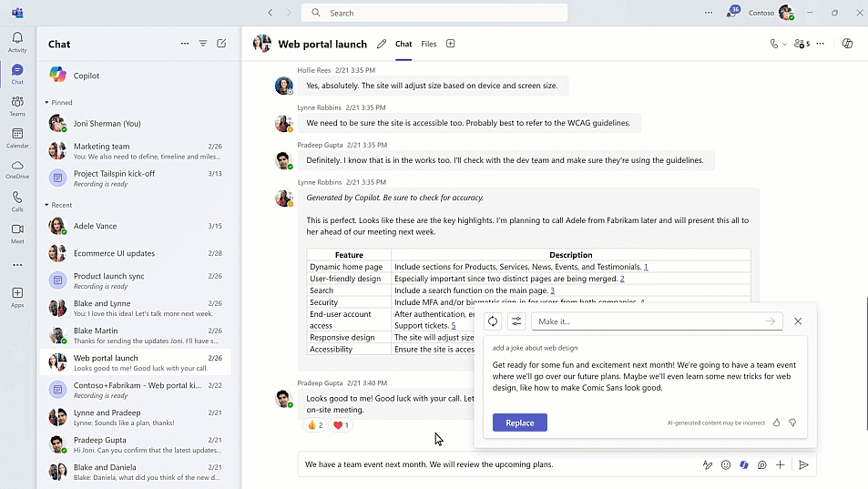The image size is (868, 489).
Task: Click the Copilot icon in the message compose bar
Action: pos(744,464)
